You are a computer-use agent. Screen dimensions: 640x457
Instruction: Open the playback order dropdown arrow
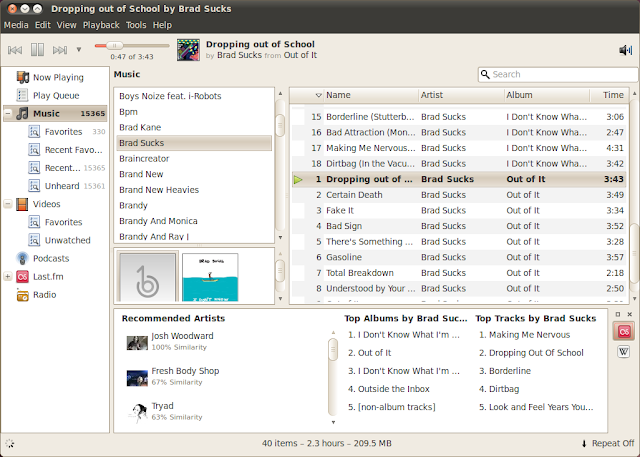(79, 50)
